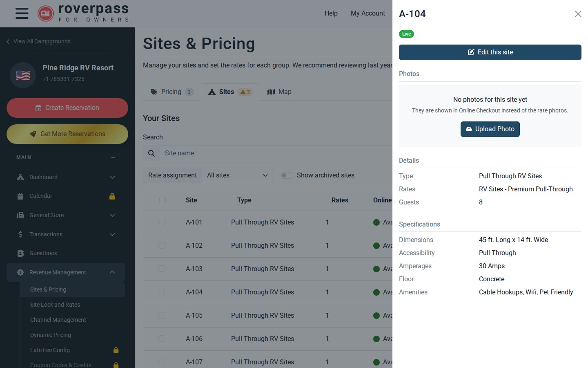Click the Site name search field

point(276,153)
